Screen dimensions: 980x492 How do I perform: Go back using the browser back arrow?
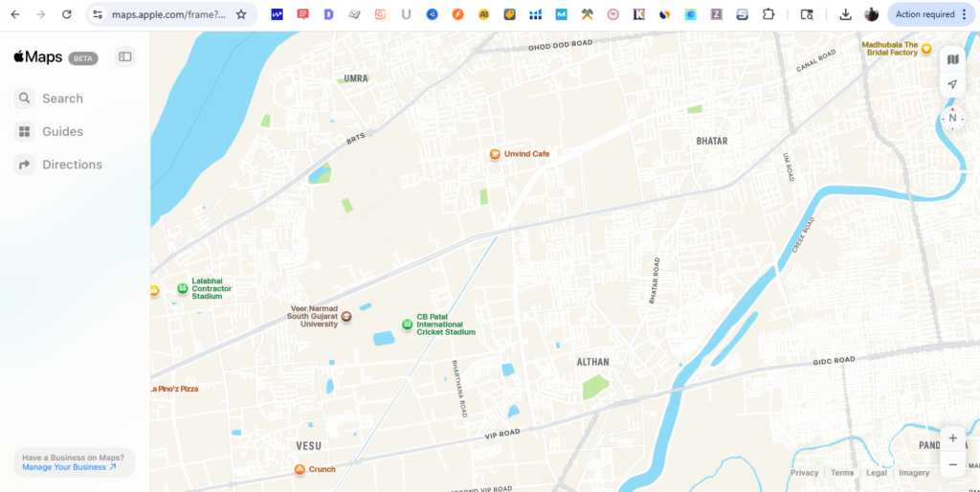pos(15,14)
